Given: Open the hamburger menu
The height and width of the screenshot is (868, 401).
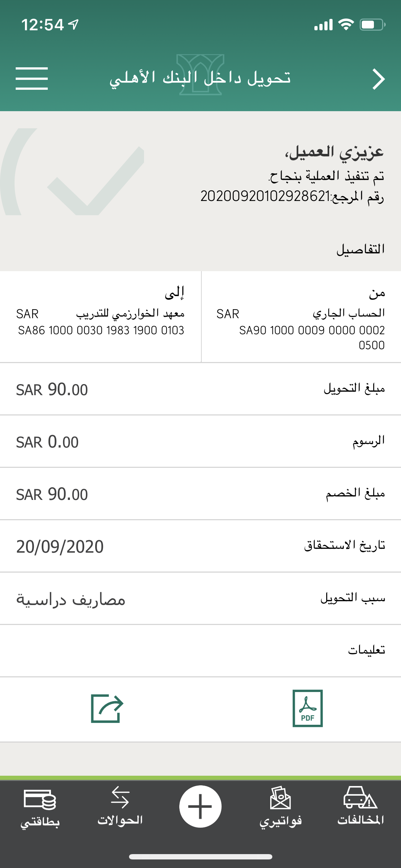Looking at the screenshot, I should tap(32, 78).
